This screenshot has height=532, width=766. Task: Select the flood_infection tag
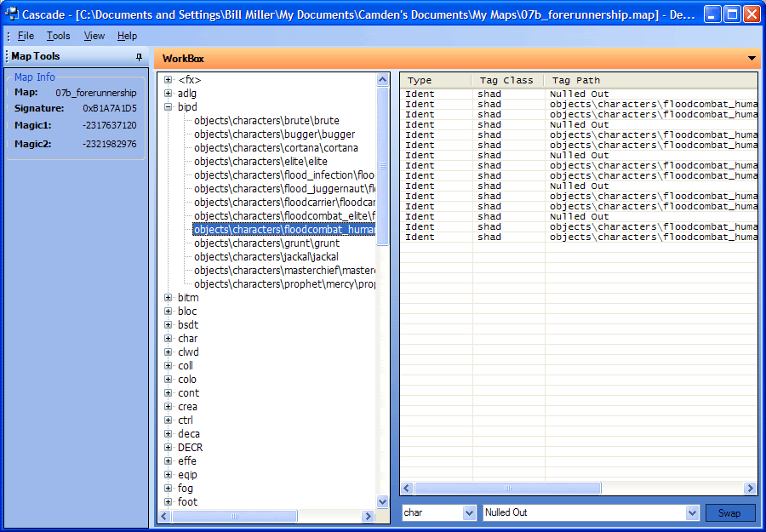(283, 174)
